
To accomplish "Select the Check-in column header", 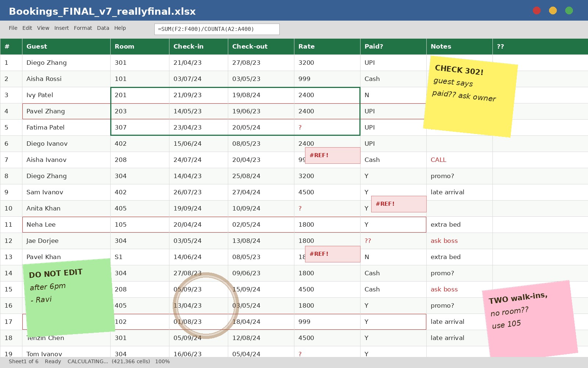I will [x=198, y=46].
